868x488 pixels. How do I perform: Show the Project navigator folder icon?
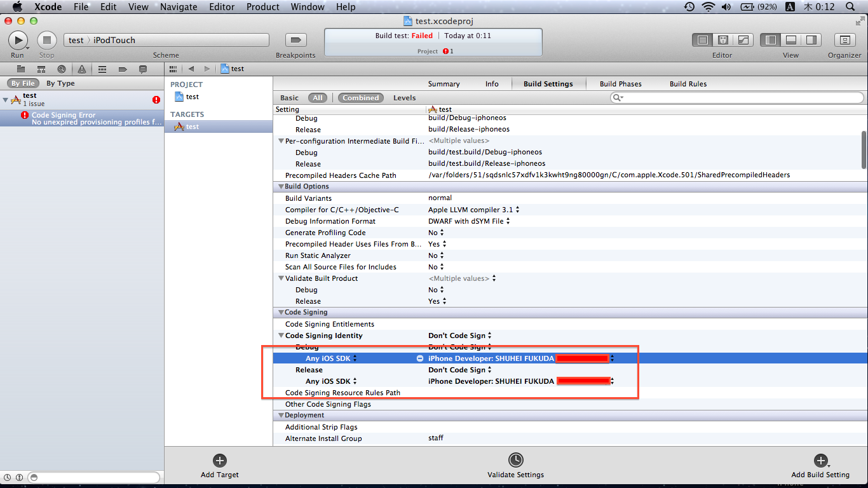pos(21,69)
